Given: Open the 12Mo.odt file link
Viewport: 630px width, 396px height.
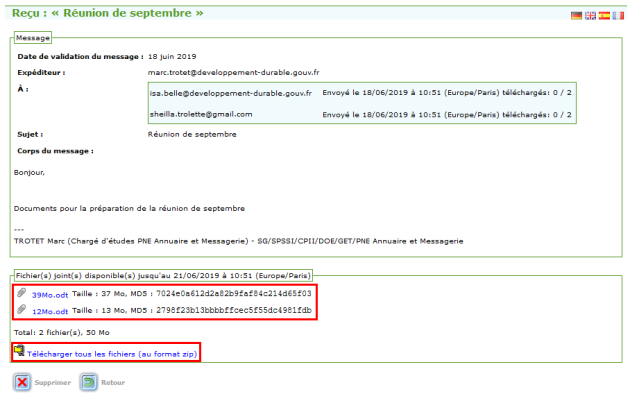Looking at the screenshot, I should point(50,311).
